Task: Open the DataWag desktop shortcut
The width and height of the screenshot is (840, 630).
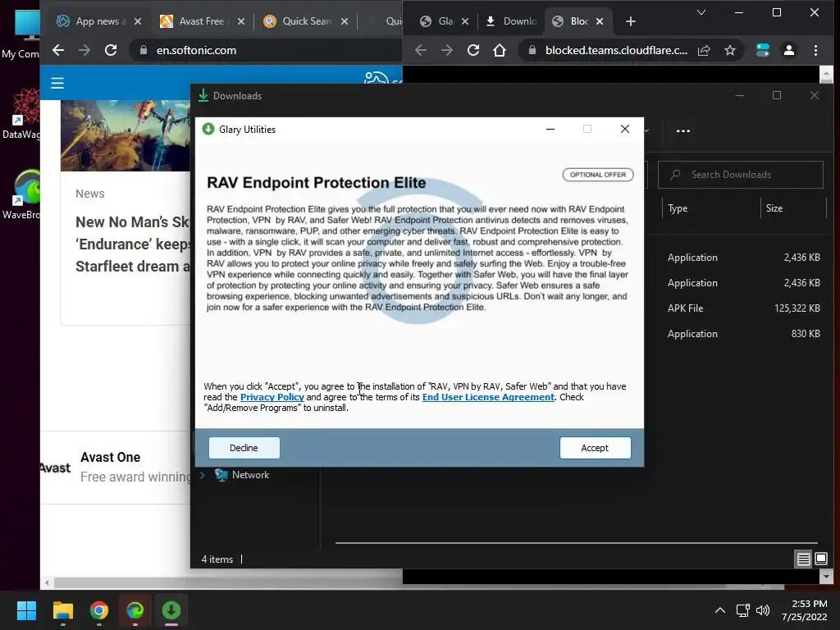Action: pos(21,113)
